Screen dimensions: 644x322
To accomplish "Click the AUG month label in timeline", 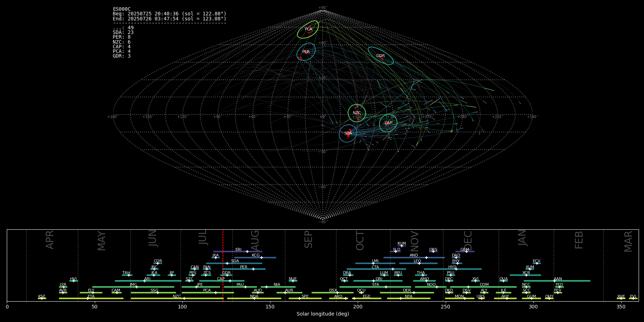I will tap(255, 239).
